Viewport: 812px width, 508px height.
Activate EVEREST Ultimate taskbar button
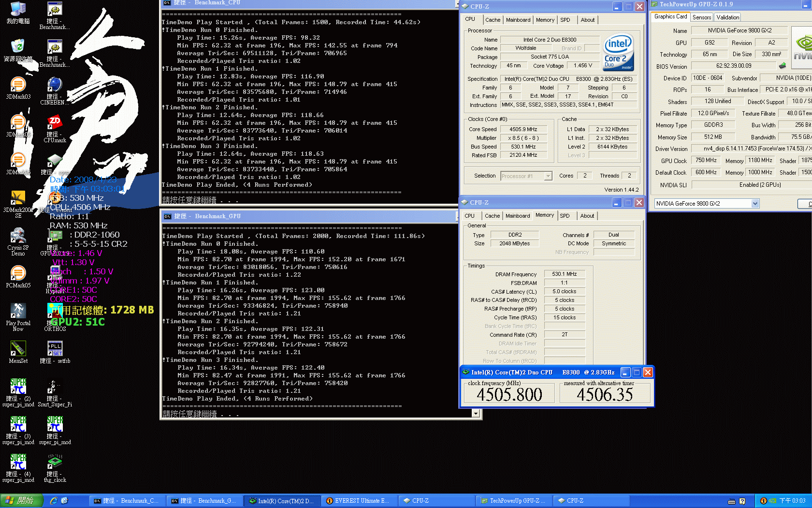click(x=359, y=501)
